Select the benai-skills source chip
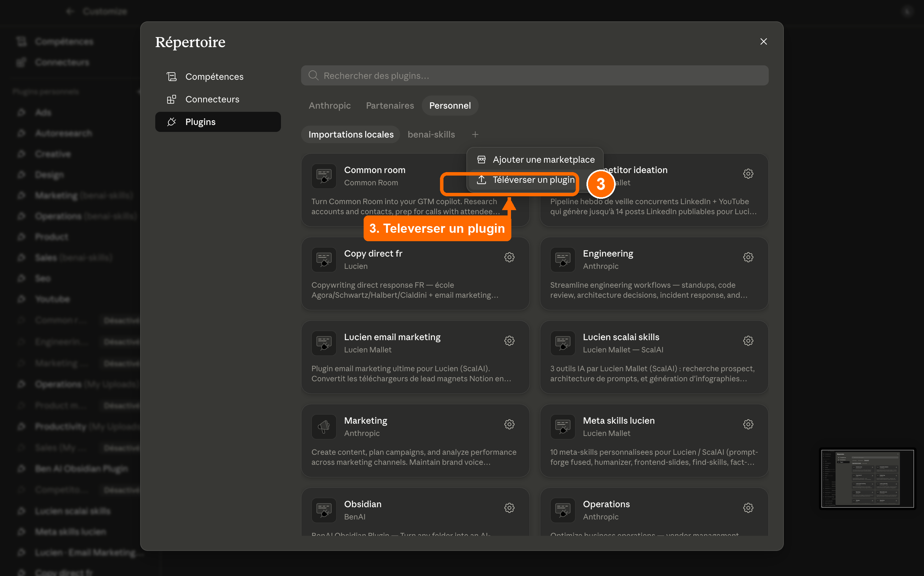 point(431,134)
